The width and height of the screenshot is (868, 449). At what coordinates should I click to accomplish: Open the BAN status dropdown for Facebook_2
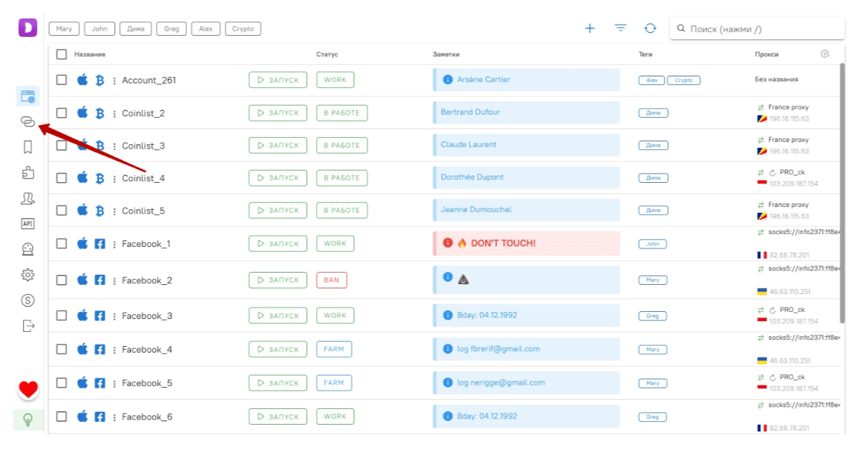tap(331, 281)
